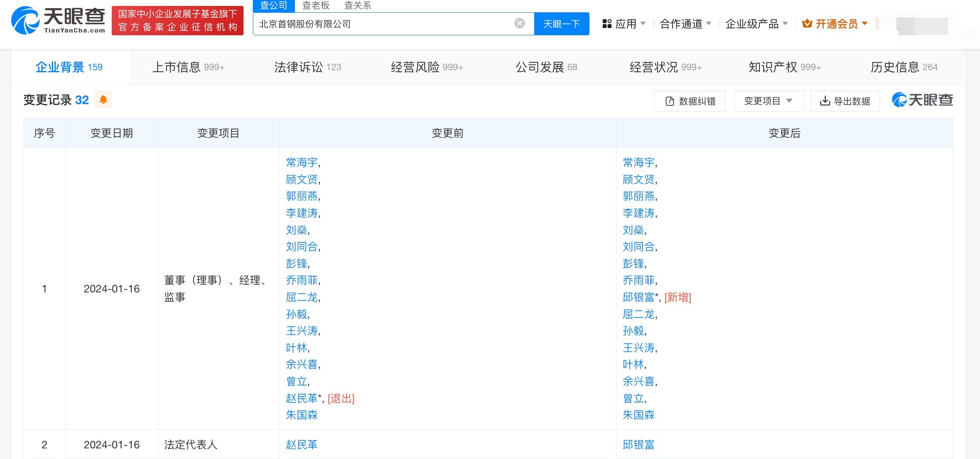Click the 天眼查 watermark logo above table
980x459 pixels.
click(922, 100)
